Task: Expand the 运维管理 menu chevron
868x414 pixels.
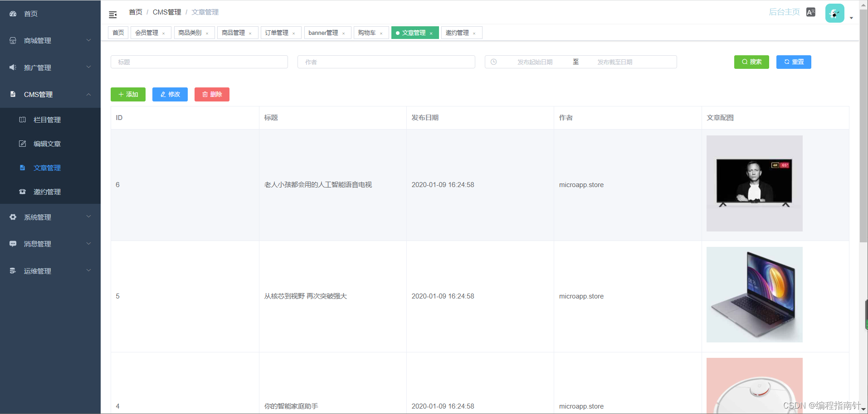Action: (89, 270)
